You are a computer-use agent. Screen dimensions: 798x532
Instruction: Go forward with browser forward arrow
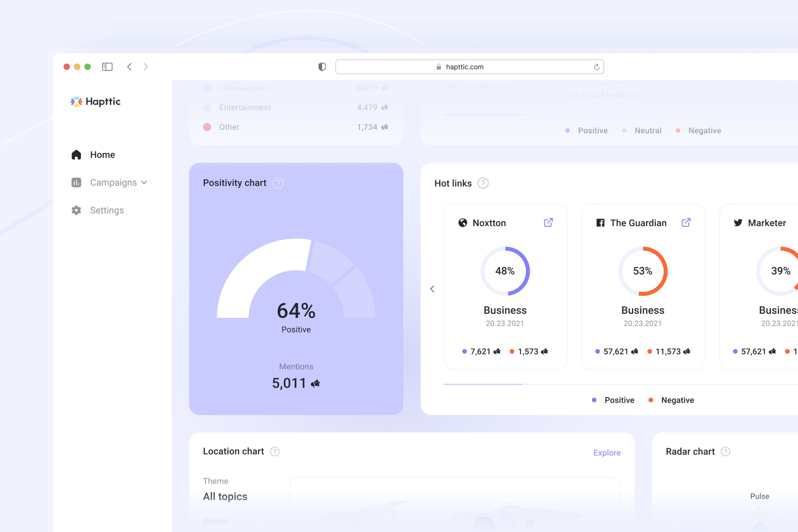(146, 67)
